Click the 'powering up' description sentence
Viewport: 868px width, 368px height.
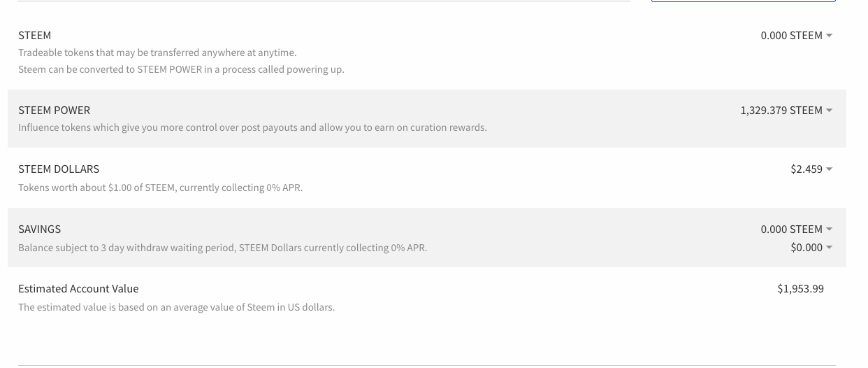(x=181, y=70)
